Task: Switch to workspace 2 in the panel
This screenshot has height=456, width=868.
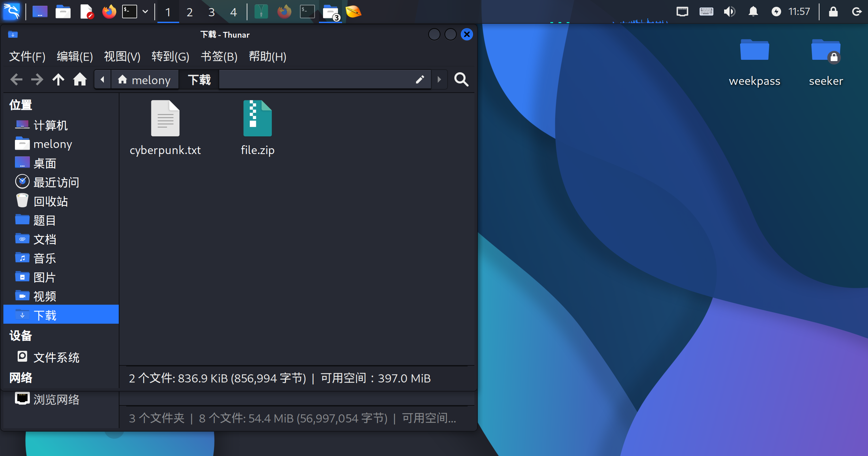Action: (x=190, y=13)
